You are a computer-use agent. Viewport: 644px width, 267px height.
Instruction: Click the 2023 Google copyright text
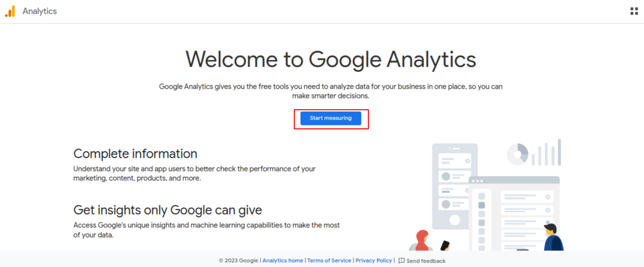[238, 261]
